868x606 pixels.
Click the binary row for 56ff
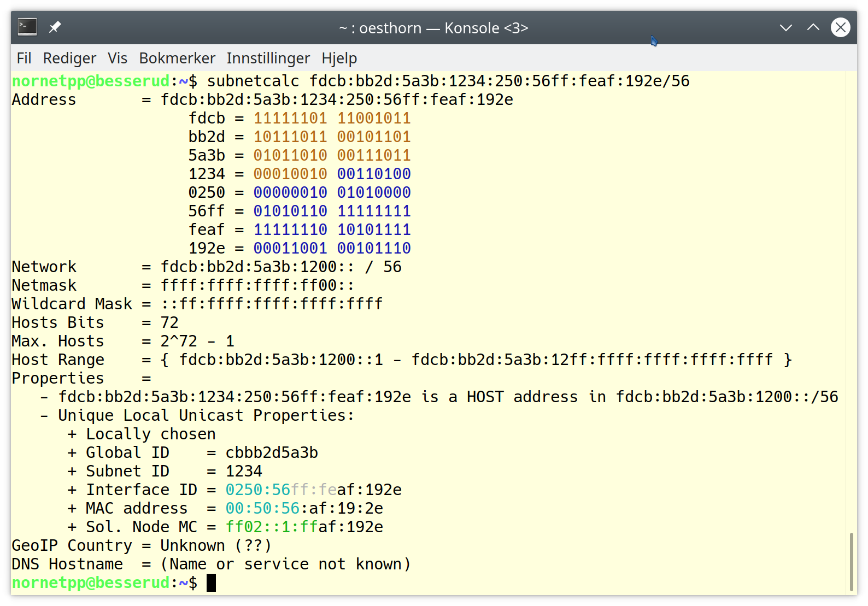[x=300, y=211]
